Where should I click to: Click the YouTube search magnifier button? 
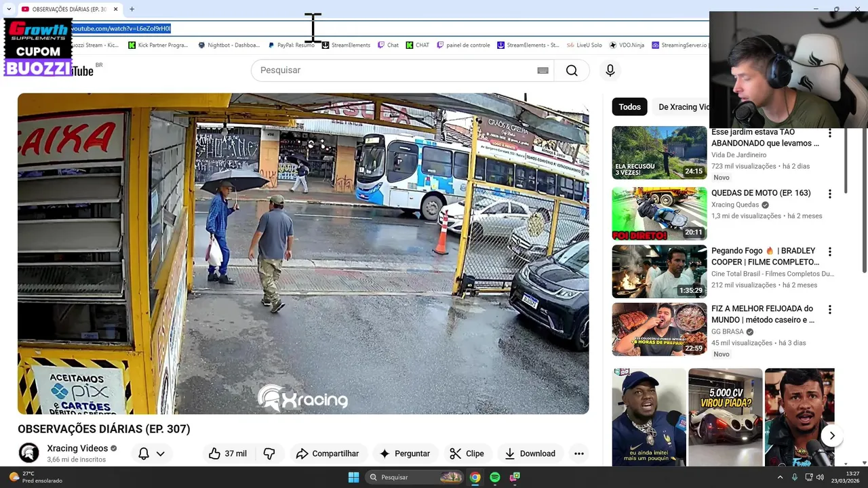(572, 70)
